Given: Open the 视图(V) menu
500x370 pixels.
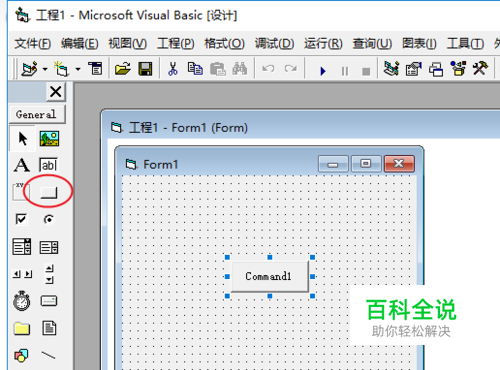Looking at the screenshot, I should (127, 44).
